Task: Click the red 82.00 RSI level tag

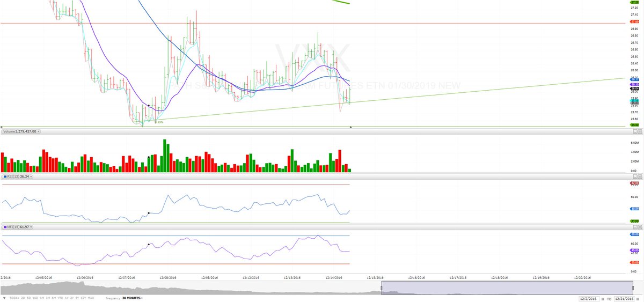Action: tap(634, 183)
